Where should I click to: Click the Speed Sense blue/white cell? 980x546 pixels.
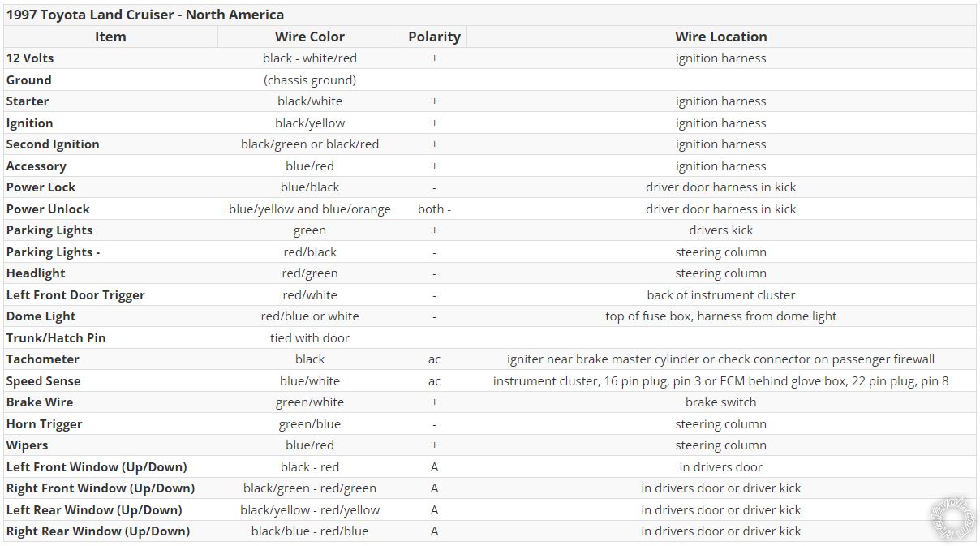pos(310,380)
